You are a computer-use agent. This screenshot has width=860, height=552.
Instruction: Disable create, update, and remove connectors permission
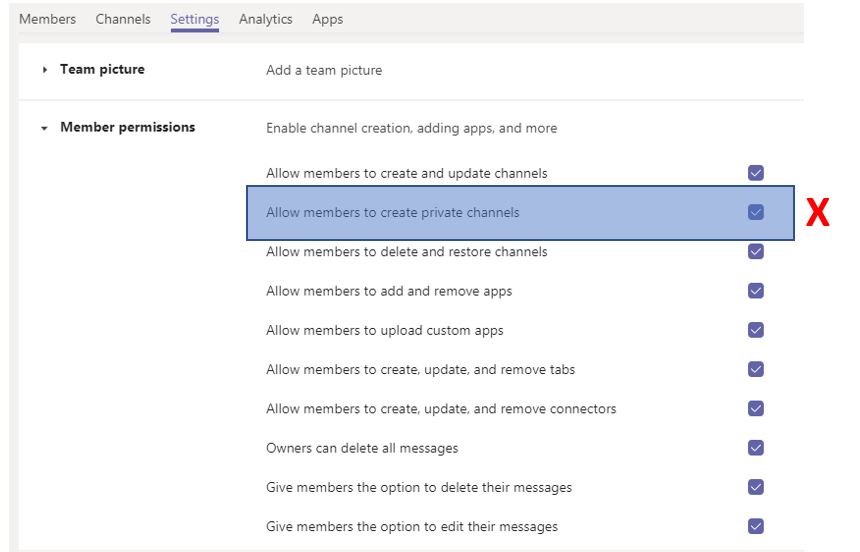point(756,408)
